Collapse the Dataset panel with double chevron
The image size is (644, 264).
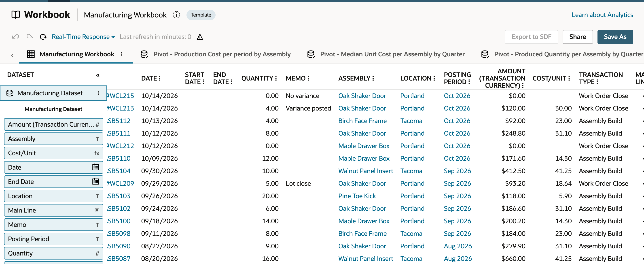coord(98,75)
